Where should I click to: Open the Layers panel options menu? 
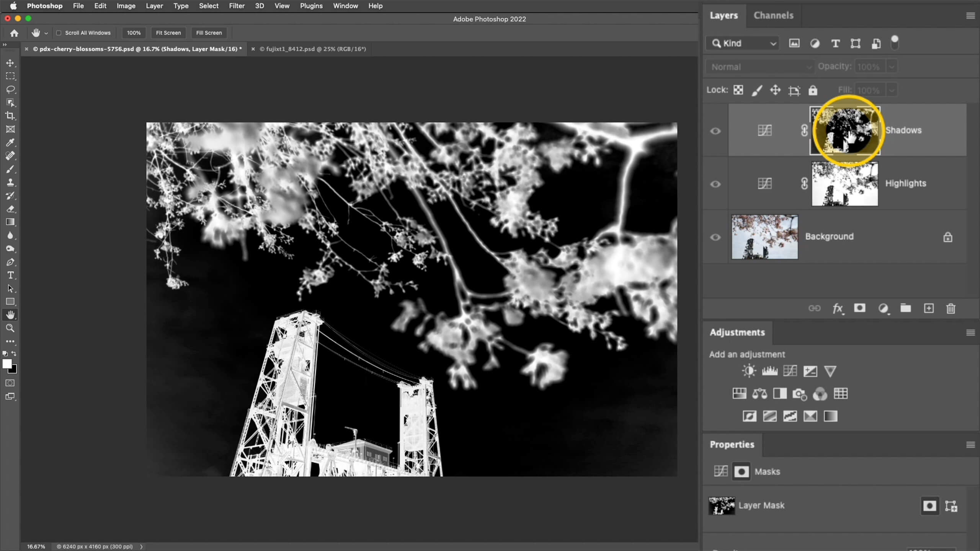pos(970,16)
